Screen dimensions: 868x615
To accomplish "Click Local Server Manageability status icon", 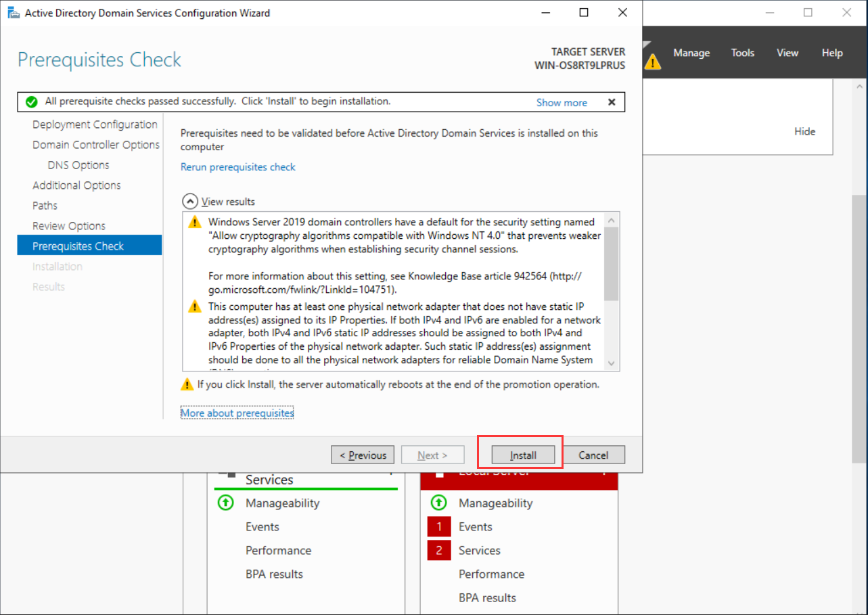I will [438, 503].
